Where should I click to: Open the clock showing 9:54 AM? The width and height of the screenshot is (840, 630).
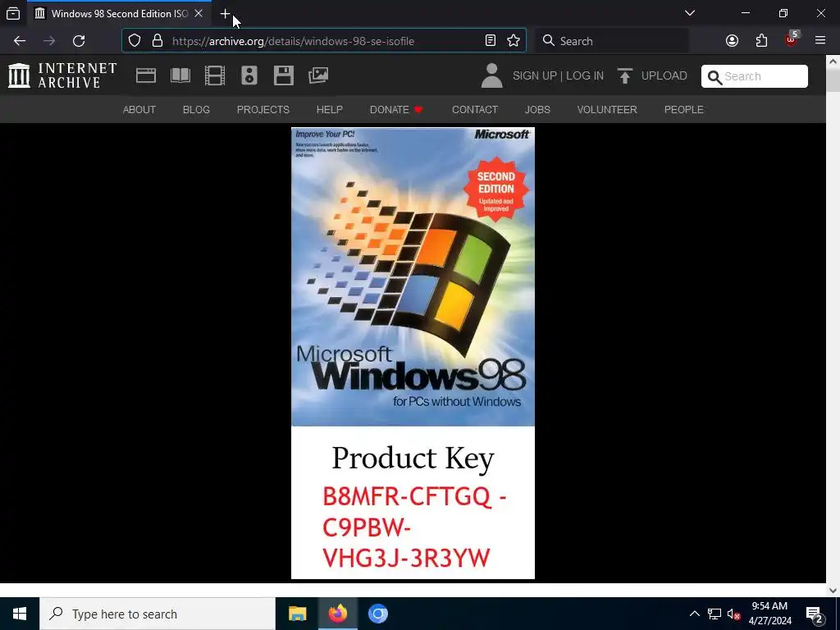769,614
